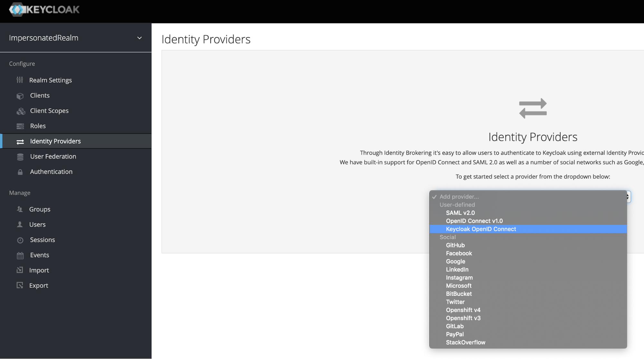
Task: Click the Clients cube icon
Action: pos(20,96)
